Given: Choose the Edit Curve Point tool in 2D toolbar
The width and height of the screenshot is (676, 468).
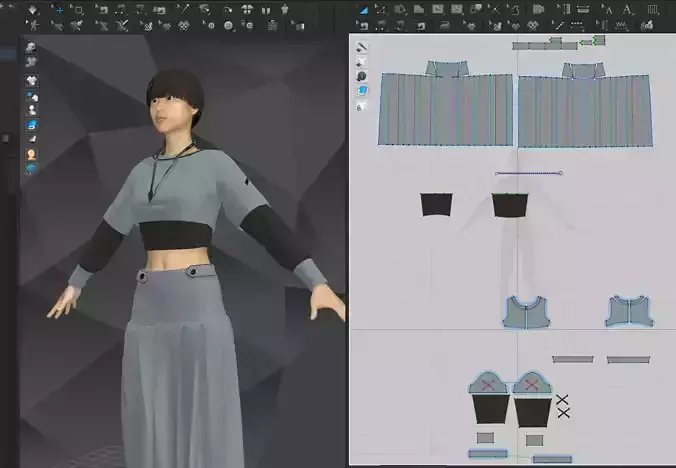Looking at the screenshot, I should [x=381, y=9].
